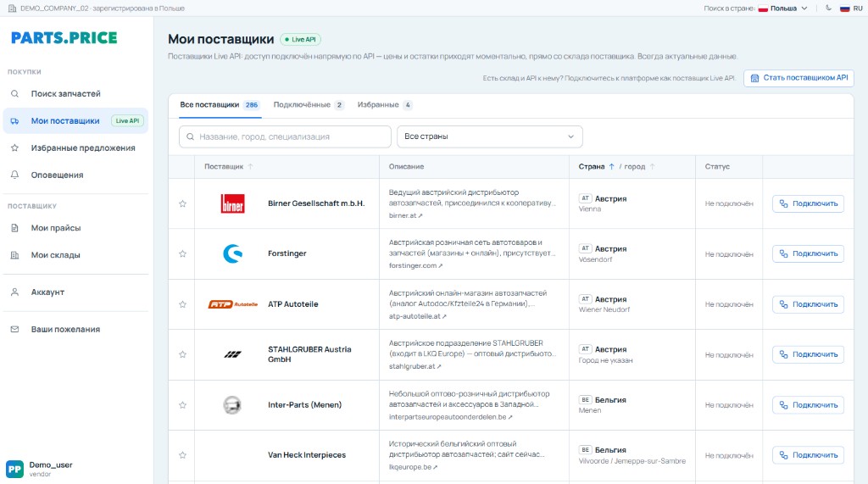Sort by Поставщик column
868x484 pixels.
(228, 167)
